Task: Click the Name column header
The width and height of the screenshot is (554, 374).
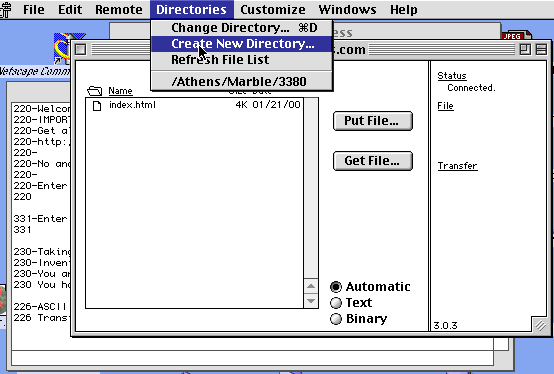Action: click(x=120, y=91)
